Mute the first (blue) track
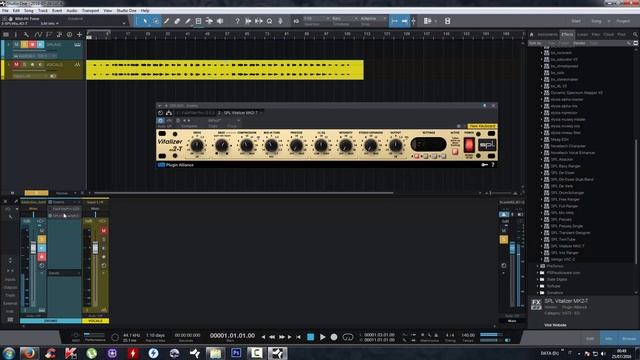The image size is (640, 360). (16, 44)
